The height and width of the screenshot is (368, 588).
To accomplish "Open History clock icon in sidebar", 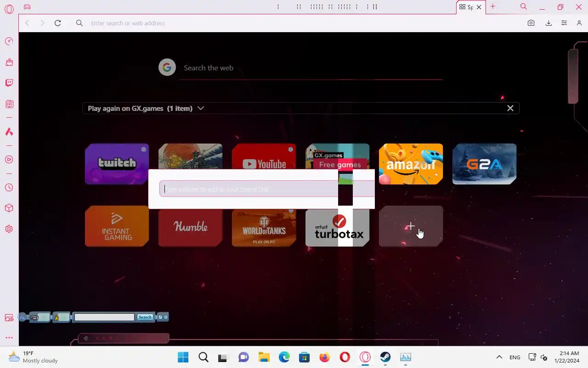I will tap(9, 188).
